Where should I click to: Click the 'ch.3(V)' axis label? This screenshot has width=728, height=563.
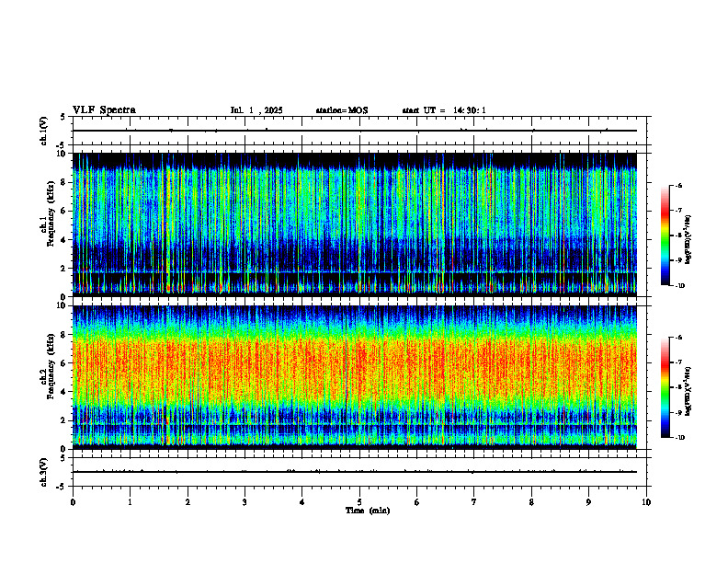44,472
